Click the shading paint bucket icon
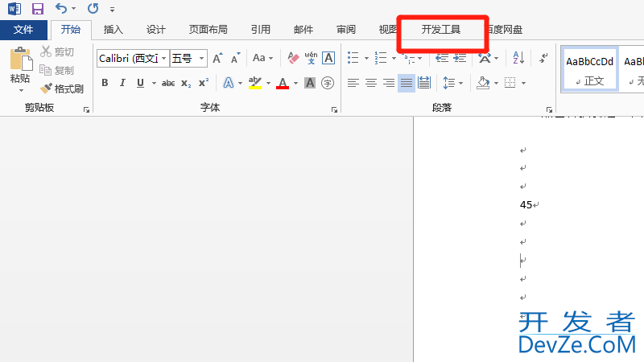 tap(483, 83)
